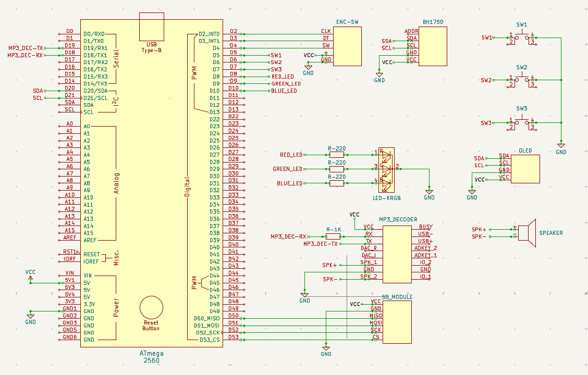Click the RESET pin name inside ATmega
Viewport: 588px width, 375px height.
click(x=92, y=254)
